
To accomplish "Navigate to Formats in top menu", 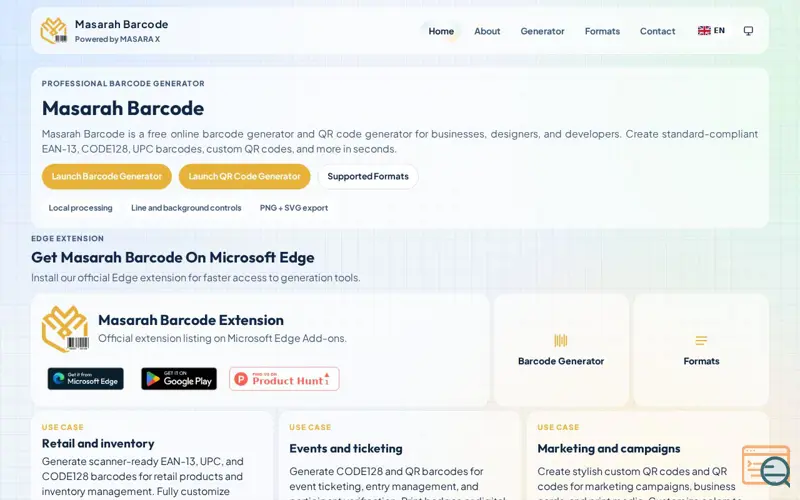I will pyautogui.click(x=602, y=31).
